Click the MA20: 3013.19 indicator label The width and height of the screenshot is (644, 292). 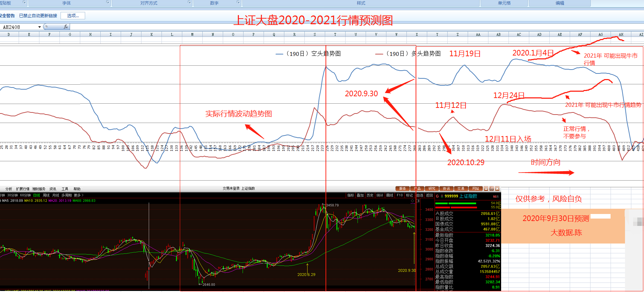60,201
